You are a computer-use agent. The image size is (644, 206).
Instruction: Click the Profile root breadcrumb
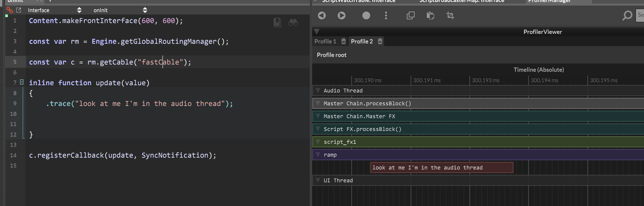(332, 55)
